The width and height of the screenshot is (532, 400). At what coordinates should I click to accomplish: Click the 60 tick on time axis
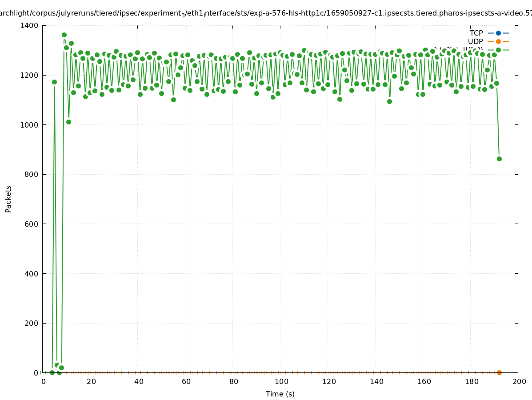click(x=186, y=381)
